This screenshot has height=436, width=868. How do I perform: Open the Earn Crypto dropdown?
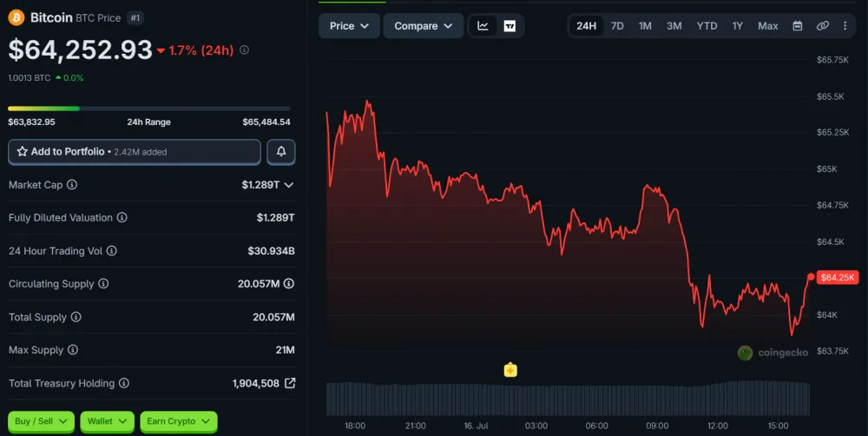pyautogui.click(x=178, y=421)
